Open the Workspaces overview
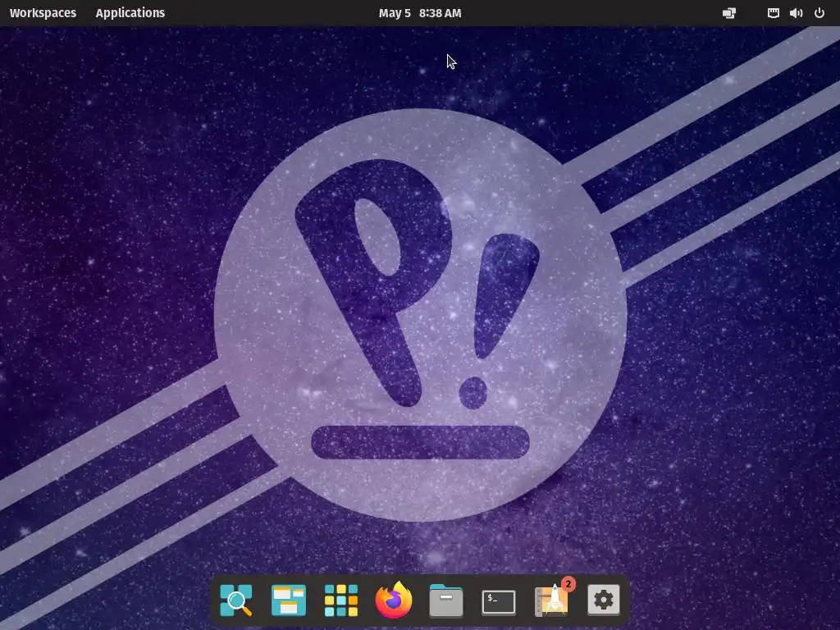Screen dimensions: 840x630 pos(43,13)
